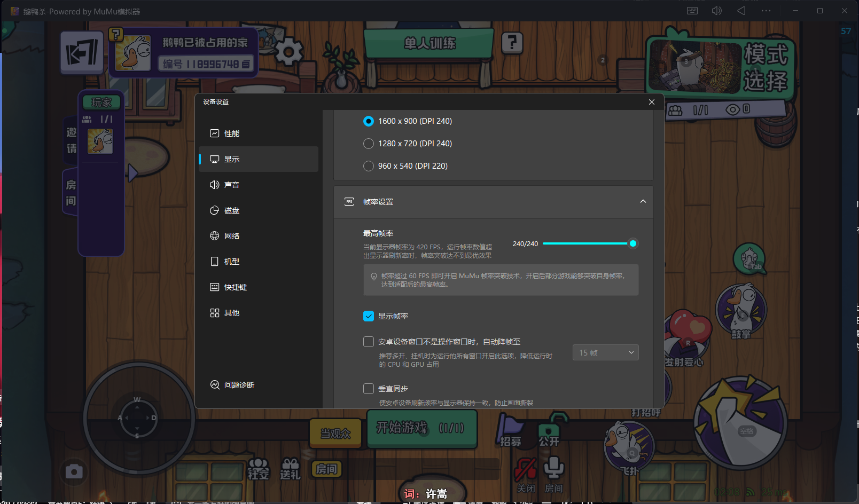Go to the 机型 settings tab
This screenshot has height=504, width=859.
pos(259,262)
